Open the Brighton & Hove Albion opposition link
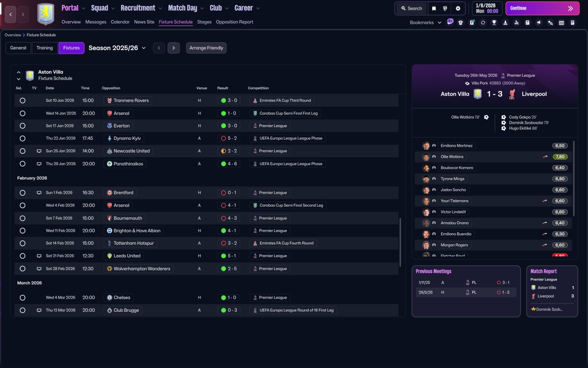This screenshot has height=368, width=588. coord(134,230)
